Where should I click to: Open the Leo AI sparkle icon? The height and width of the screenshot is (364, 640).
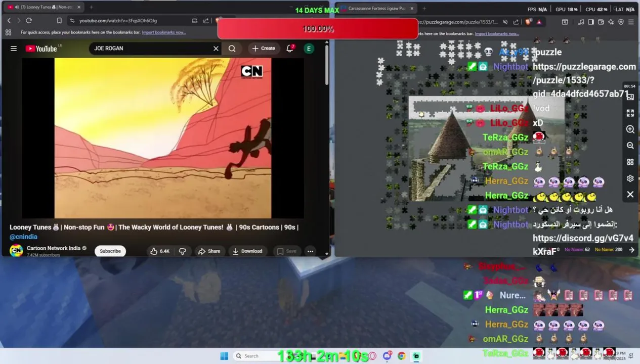coord(611,22)
